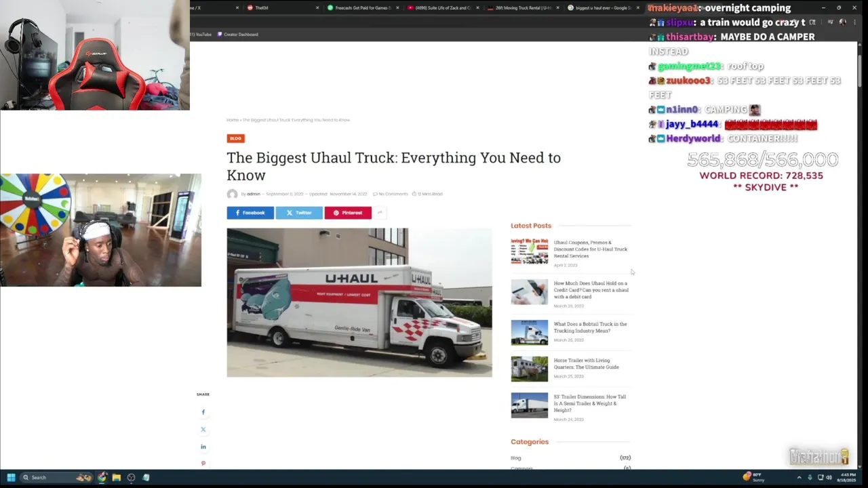The height and width of the screenshot is (488, 868).
Task: Click thisartbay username in chat
Action: point(690,37)
